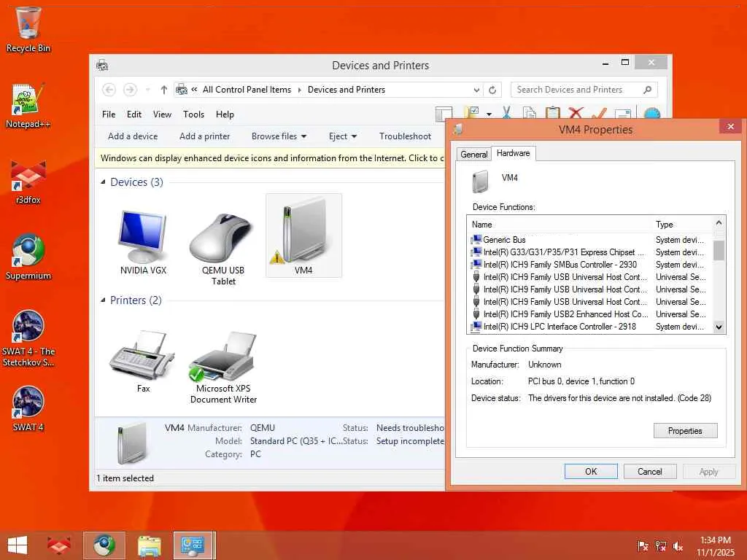Collapse the Printers (2) group

point(104,300)
